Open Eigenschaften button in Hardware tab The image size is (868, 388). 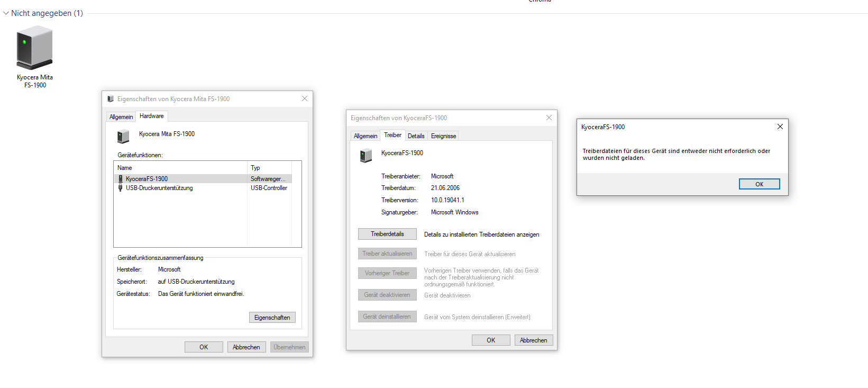click(x=272, y=318)
